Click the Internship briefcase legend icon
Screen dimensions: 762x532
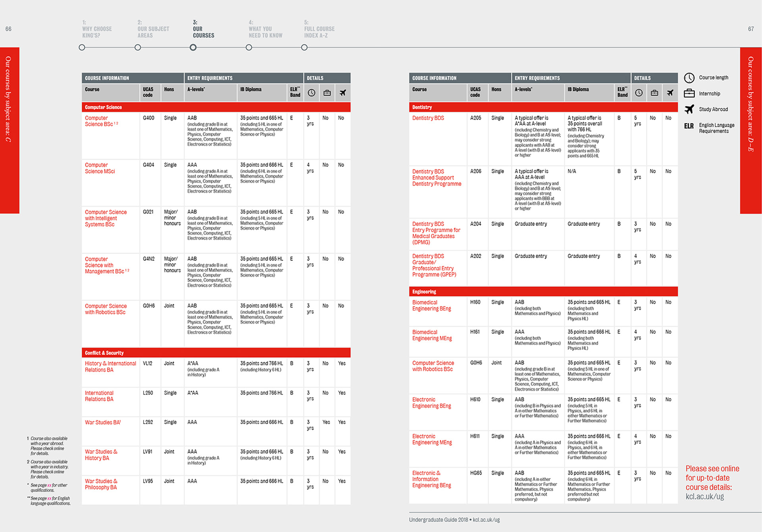tap(689, 94)
